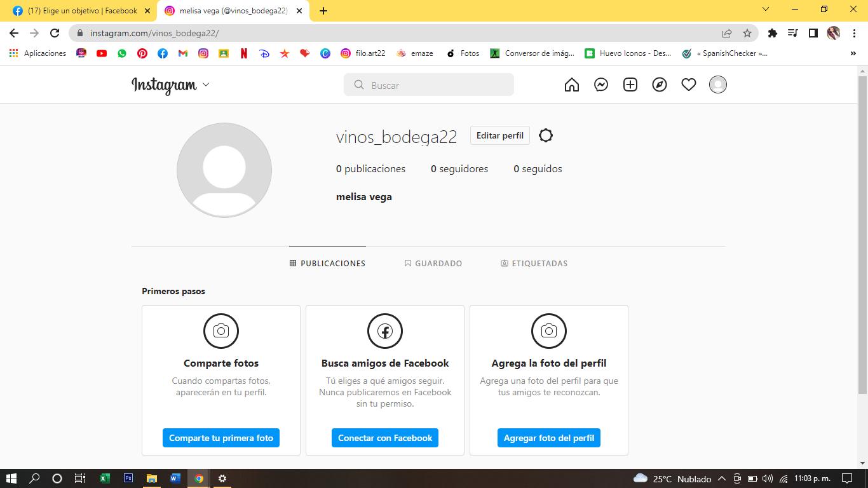Open the Disney+ bookmark
Image resolution: width=868 pixels, height=488 pixels.
264,53
